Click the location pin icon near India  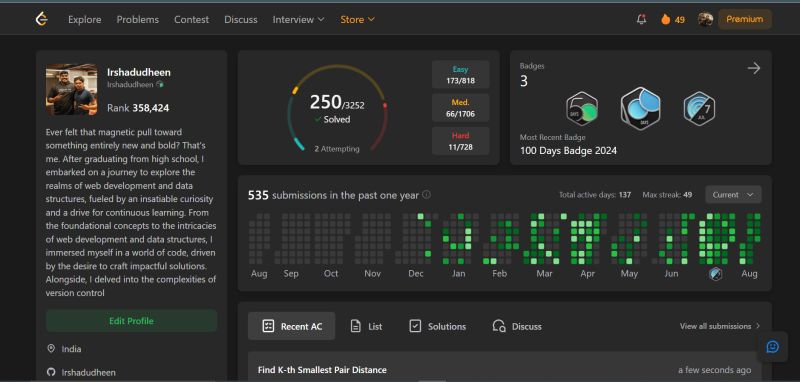[x=51, y=349]
